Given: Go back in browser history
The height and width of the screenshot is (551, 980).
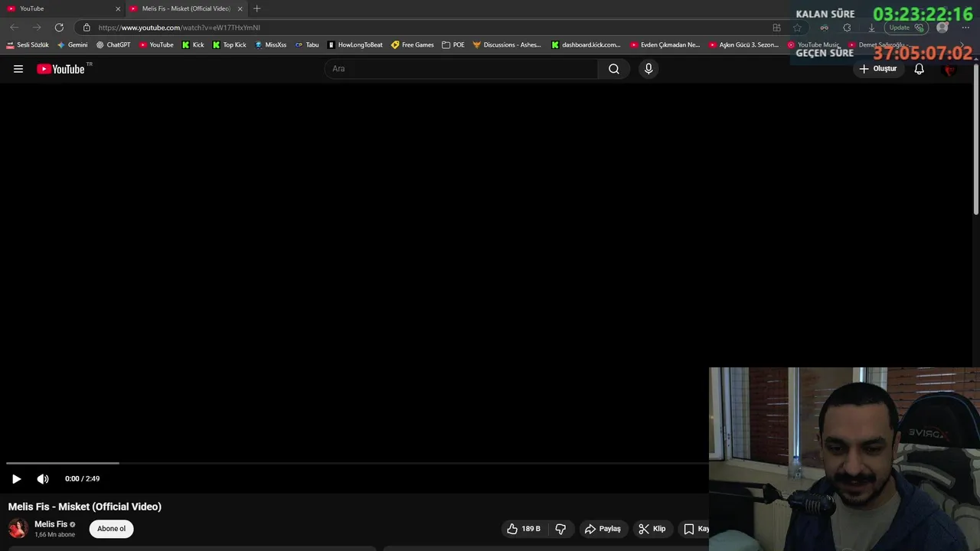Looking at the screenshot, I should point(14,28).
